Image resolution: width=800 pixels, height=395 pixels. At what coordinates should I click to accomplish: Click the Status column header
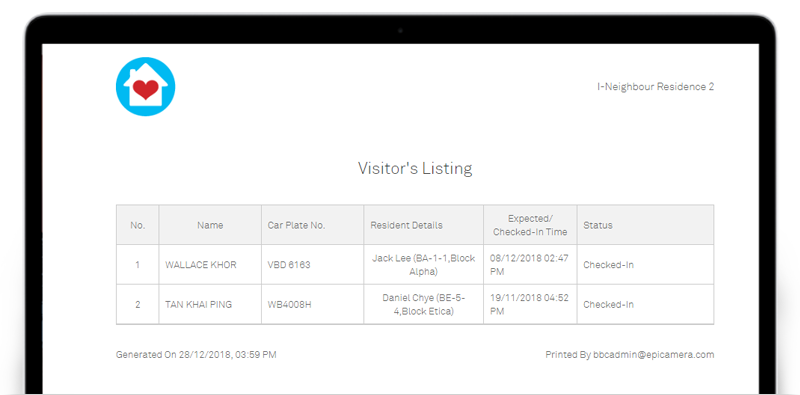pyautogui.click(x=598, y=225)
